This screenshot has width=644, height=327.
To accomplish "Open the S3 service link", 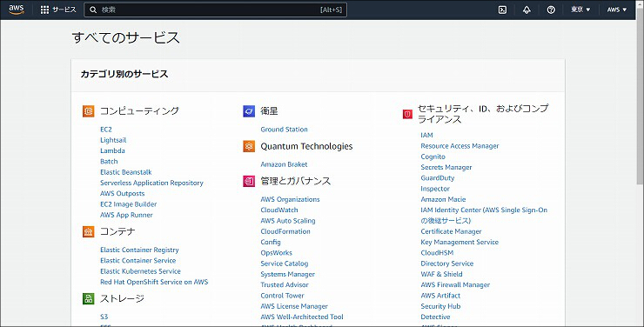I will [104, 317].
